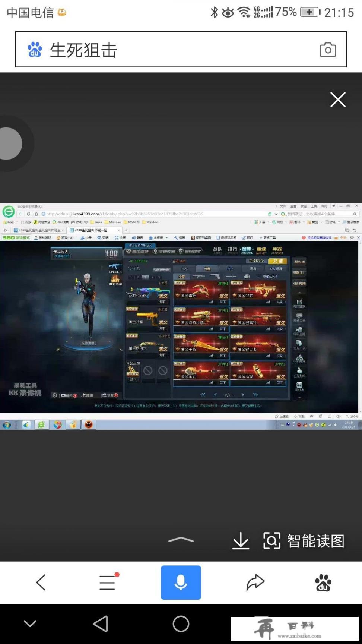The width and height of the screenshot is (362, 644).
Task: Open the 排行 ranking section
Action: (x=232, y=250)
